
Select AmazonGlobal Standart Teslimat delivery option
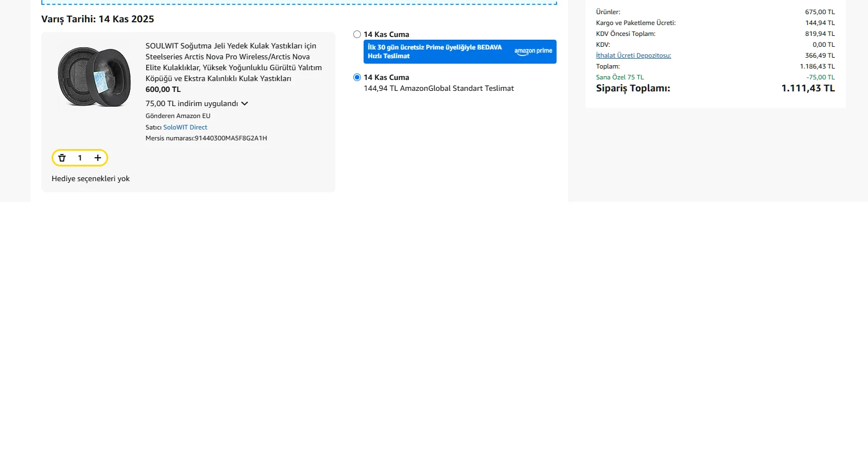[357, 77]
